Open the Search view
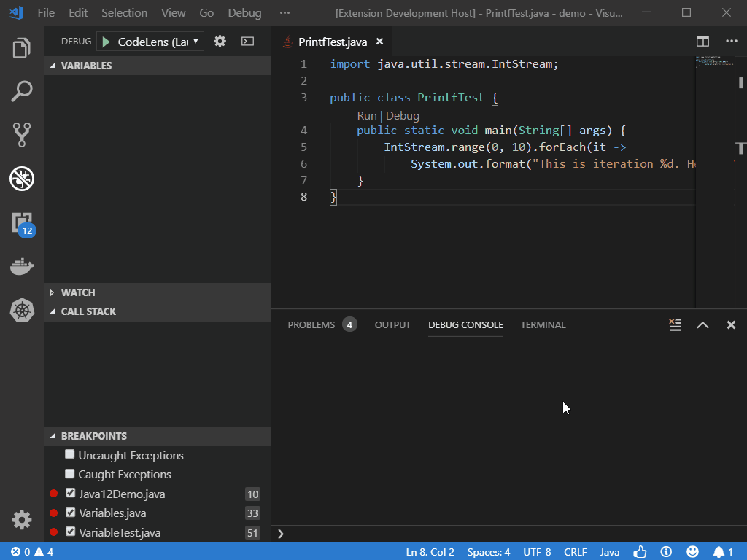Viewport: 747px width, 560px height. point(21,91)
